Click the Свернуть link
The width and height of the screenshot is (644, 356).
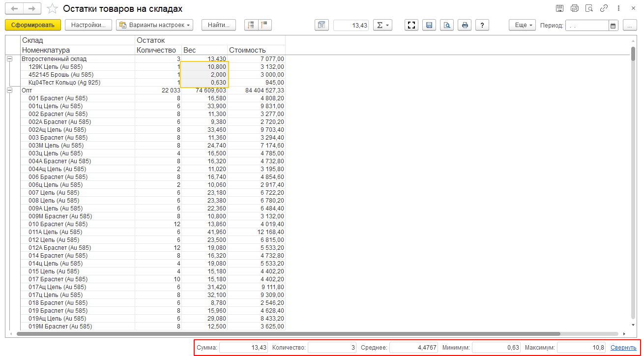[x=623, y=348]
